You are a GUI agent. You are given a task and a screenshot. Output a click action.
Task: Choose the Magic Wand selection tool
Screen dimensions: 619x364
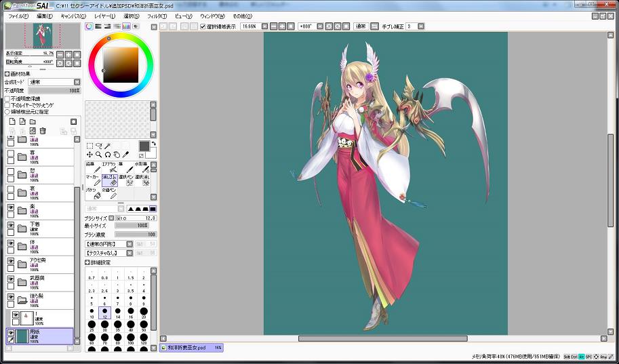click(x=107, y=146)
